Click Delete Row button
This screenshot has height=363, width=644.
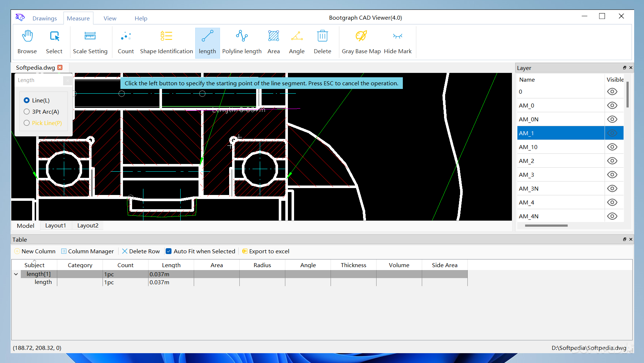[x=141, y=251]
